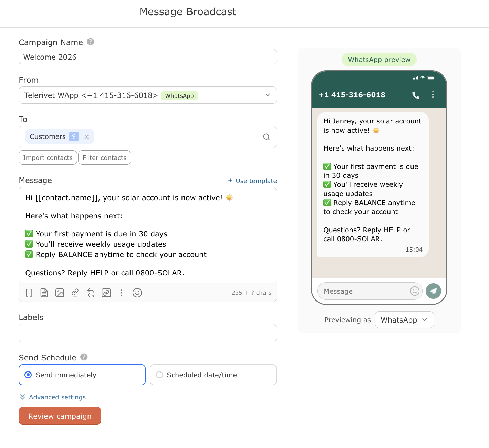
Task: Click the message bubble in the preview
Action: tap(373, 184)
